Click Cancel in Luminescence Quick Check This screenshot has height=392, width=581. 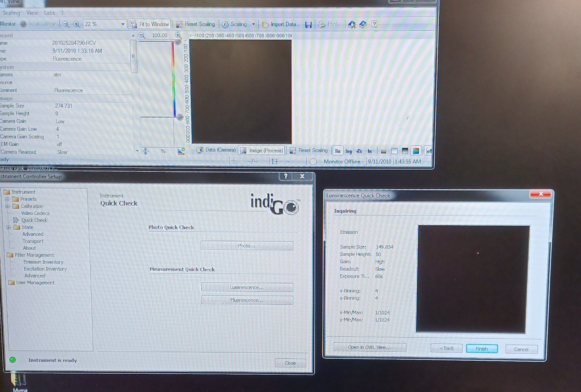(521, 349)
